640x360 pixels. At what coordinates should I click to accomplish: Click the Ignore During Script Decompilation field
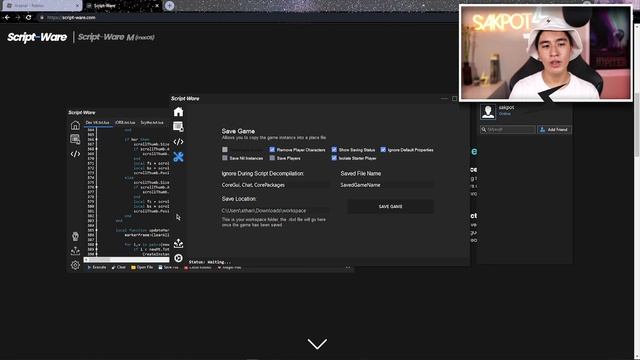275,185
